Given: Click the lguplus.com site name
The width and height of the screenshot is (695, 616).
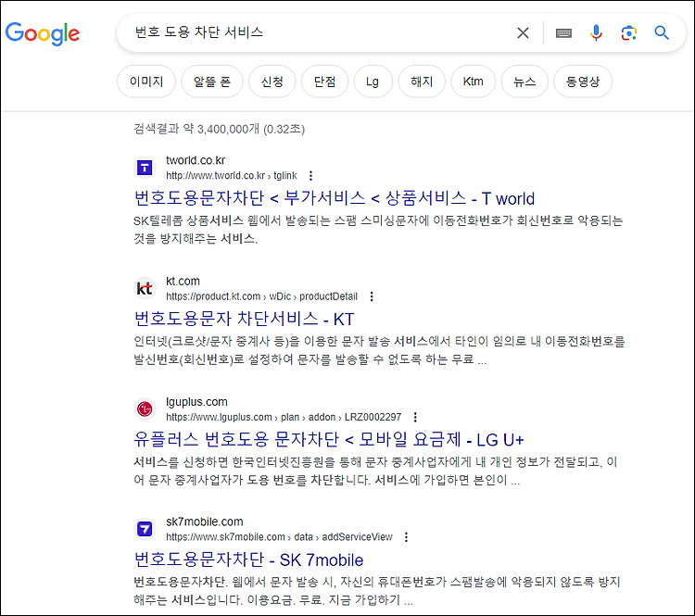Looking at the screenshot, I should [196, 402].
